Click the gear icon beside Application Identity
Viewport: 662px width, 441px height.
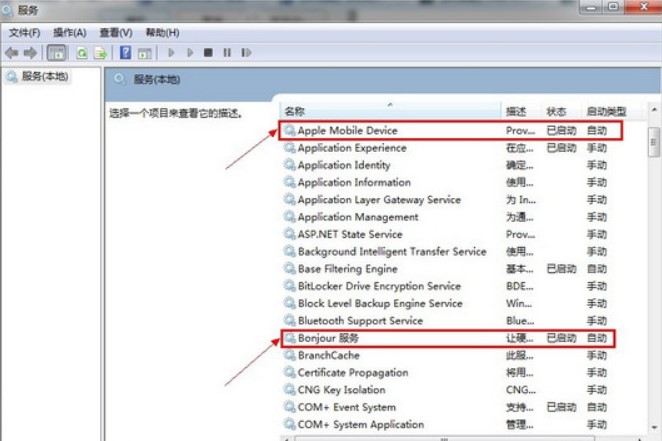pyautogui.click(x=290, y=165)
